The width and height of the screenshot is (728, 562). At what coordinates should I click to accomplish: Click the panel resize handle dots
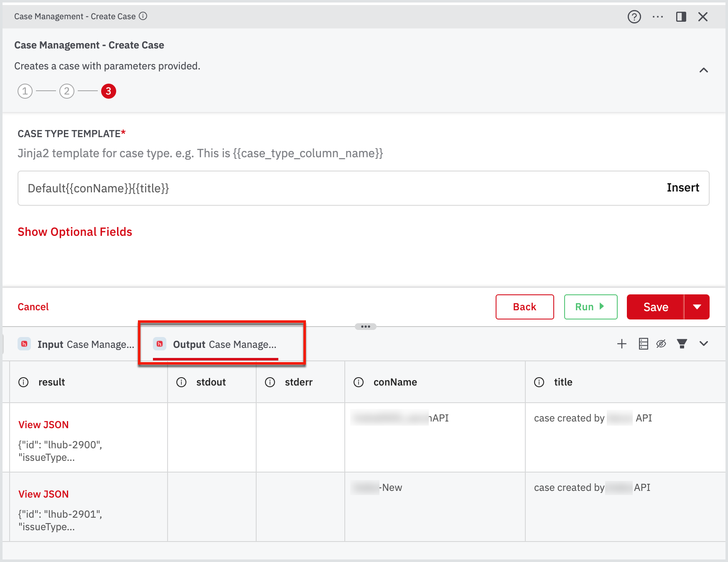pos(366,327)
